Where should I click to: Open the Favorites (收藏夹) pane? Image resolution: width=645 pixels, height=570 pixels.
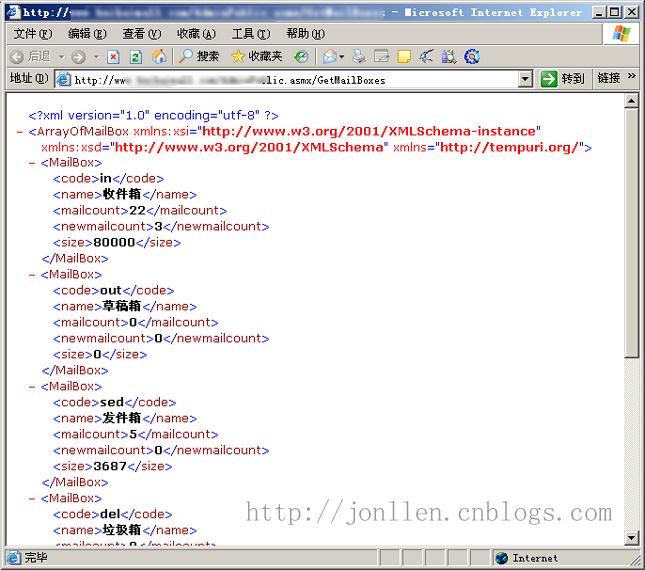tap(257, 56)
